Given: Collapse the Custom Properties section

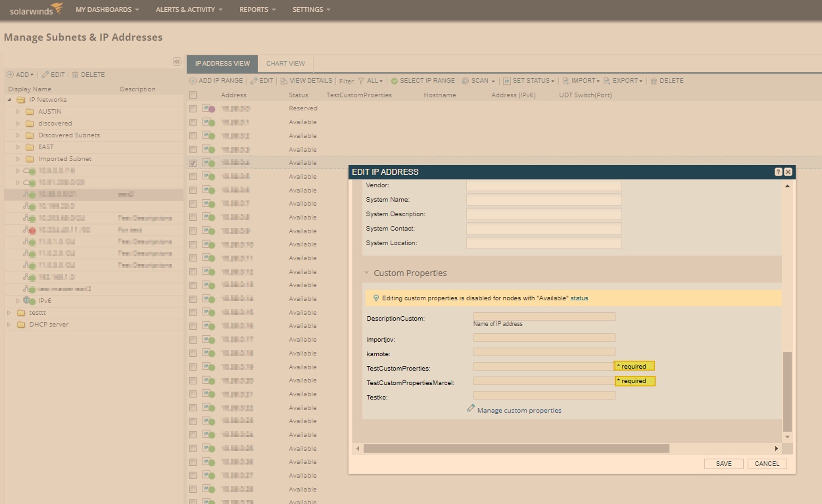Looking at the screenshot, I should pos(367,273).
